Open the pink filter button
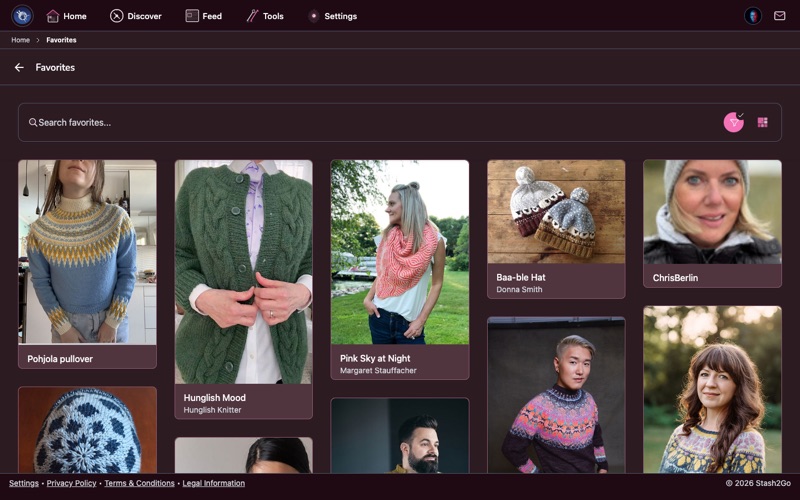This screenshot has height=500, width=800. pyautogui.click(x=734, y=122)
